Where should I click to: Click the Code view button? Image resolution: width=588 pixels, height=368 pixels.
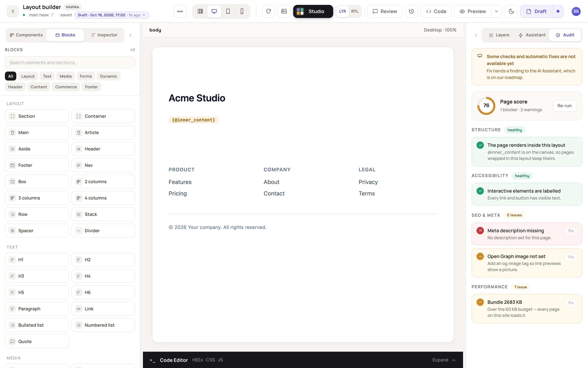436,11
